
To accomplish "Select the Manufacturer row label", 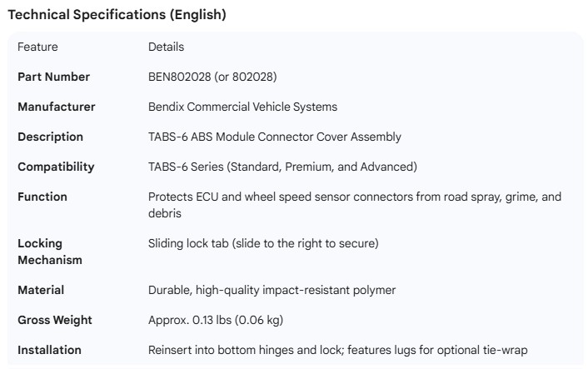I will [57, 107].
